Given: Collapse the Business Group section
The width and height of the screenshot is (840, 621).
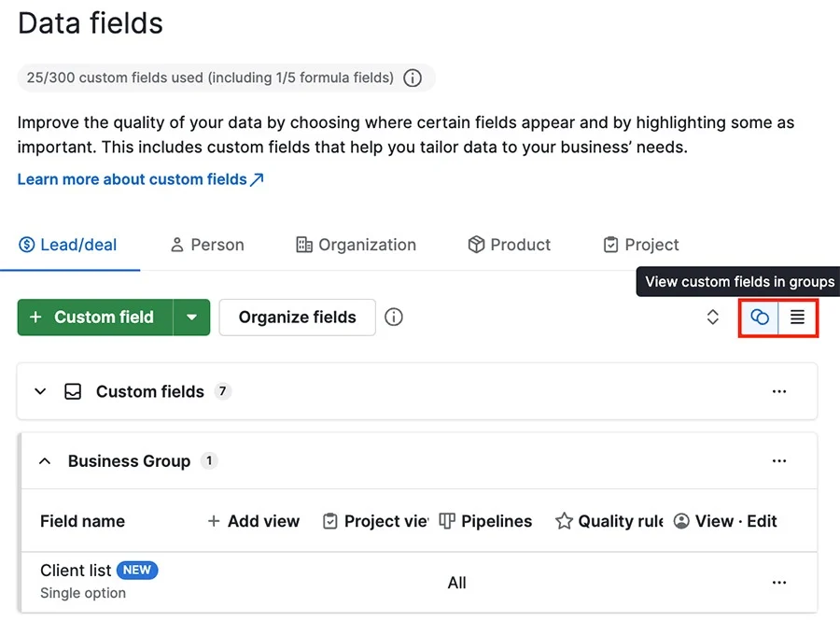Looking at the screenshot, I should point(44,461).
